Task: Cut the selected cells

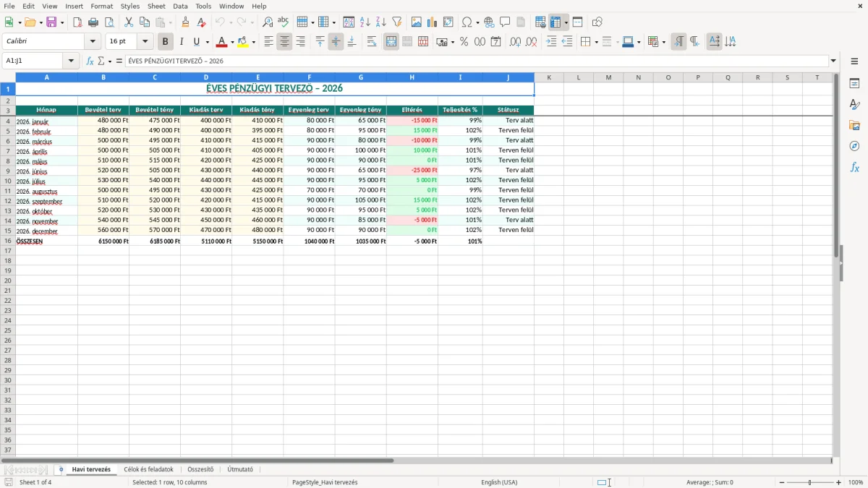Action: pos(129,22)
